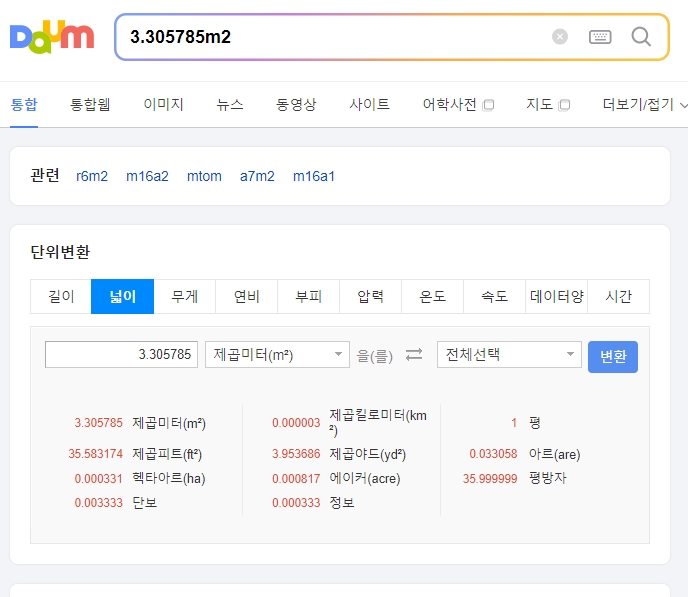Select the 속도 unit category
The image size is (688, 597).
[x=494, y=297]
